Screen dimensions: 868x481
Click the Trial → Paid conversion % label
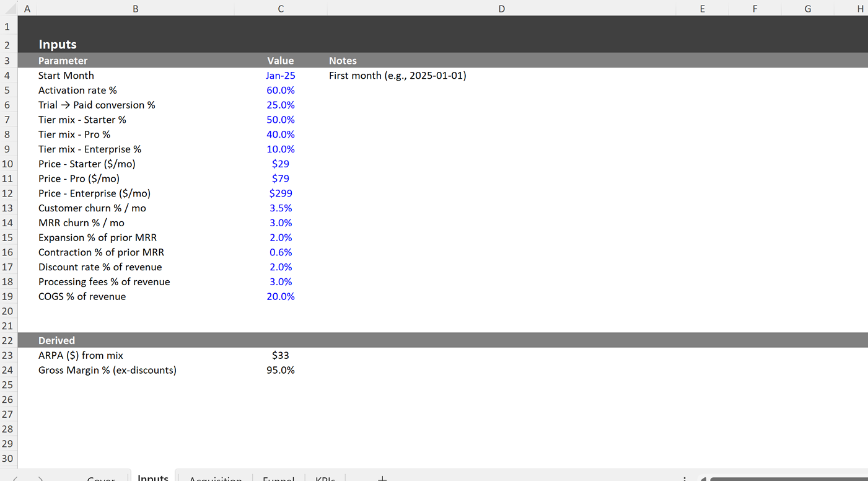pos(97,105)
